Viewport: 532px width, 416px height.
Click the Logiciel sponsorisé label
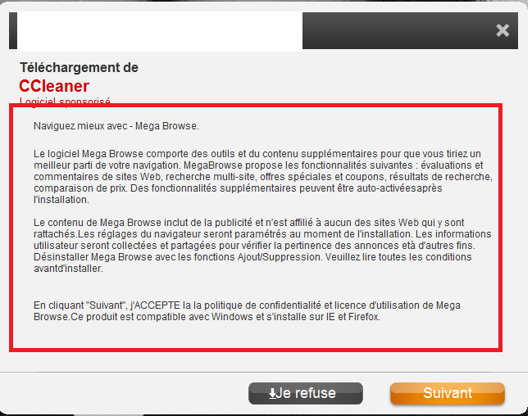(x=65, y=101)
